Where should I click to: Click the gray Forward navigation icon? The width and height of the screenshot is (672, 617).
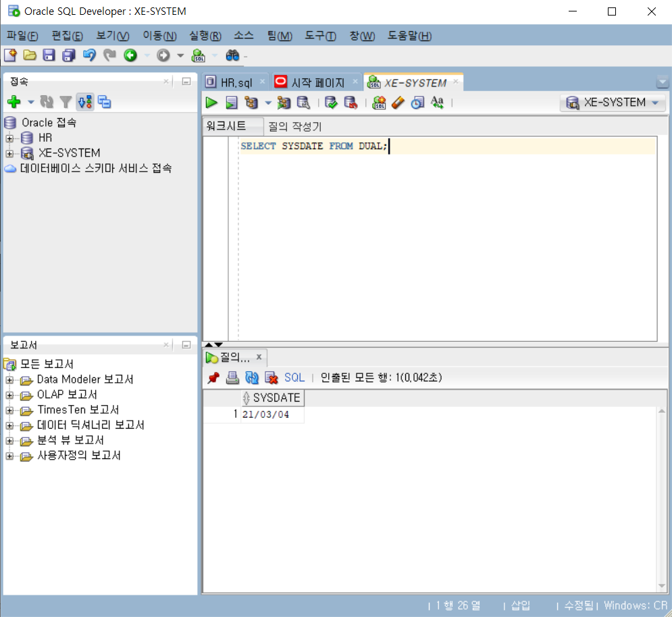[x=163, y=55]
